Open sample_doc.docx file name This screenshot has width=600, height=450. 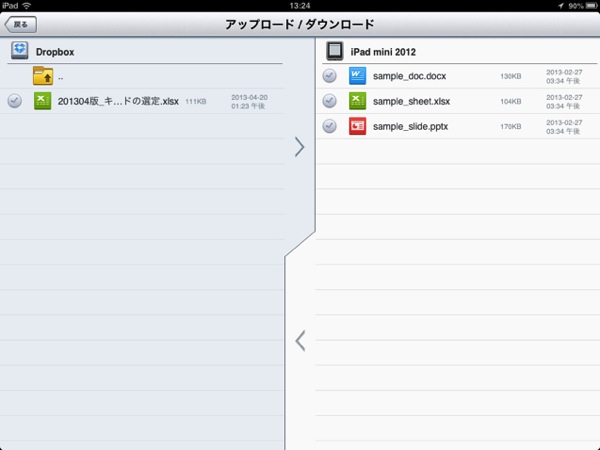point(409,76)
